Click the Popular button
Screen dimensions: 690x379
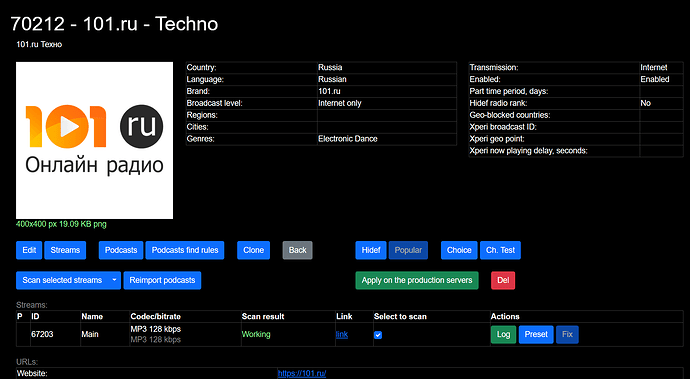(408, 250)
